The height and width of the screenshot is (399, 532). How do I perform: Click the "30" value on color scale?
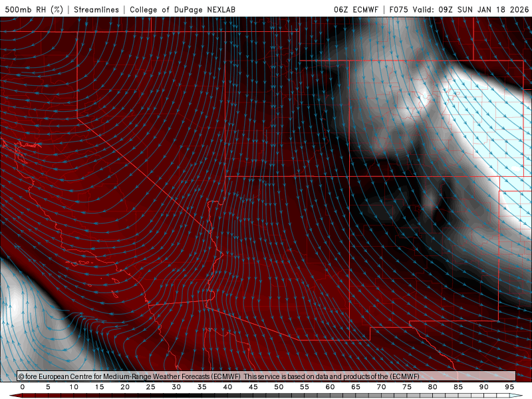[176, 387]
